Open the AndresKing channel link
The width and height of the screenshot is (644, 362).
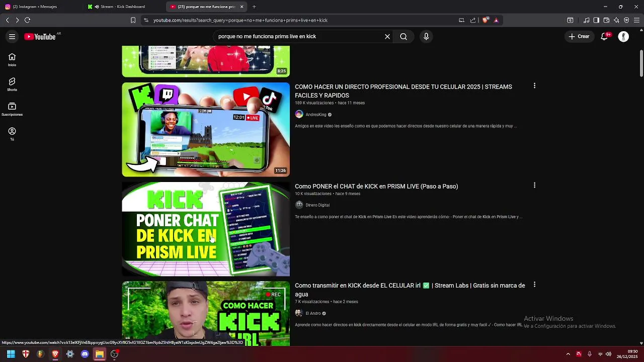coord(316,115)
